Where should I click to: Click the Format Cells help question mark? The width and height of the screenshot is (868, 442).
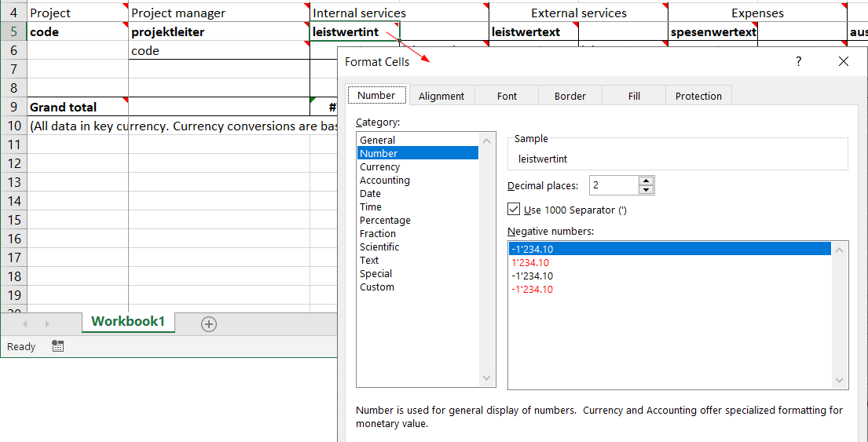(799, 62)
